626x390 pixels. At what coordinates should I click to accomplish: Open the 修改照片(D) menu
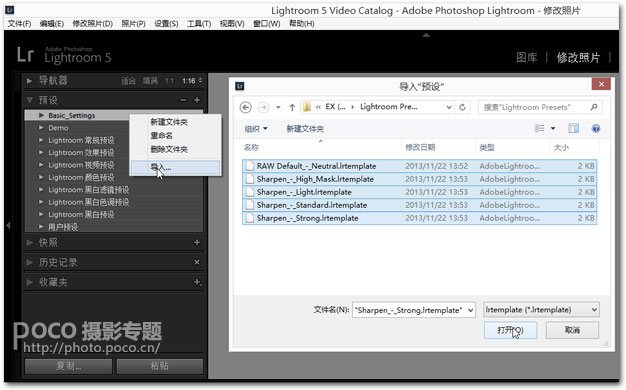[93, 24]
